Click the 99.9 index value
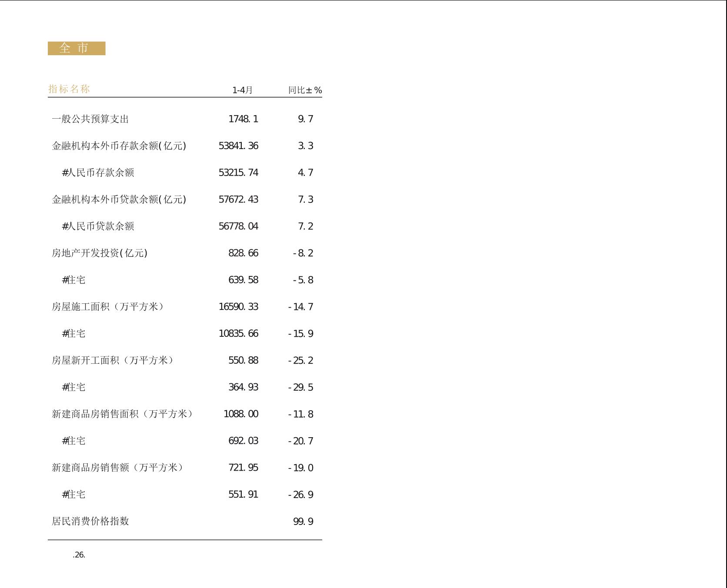Viewport: 727px width, 588px height. tap(303, 522)
